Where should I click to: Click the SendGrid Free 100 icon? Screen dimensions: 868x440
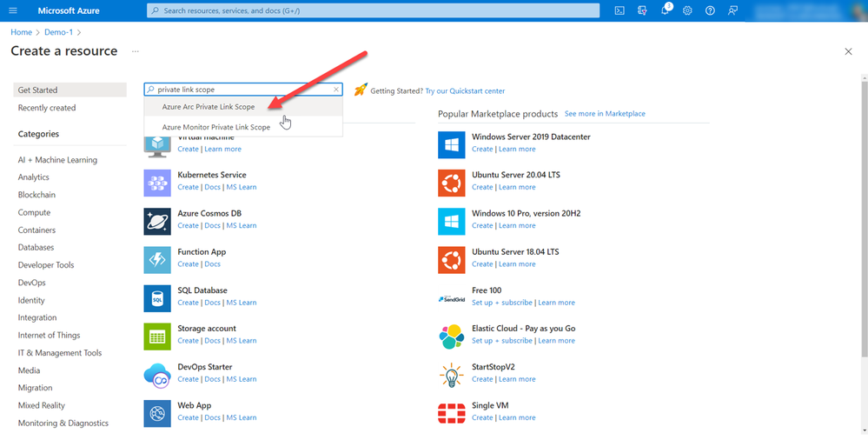452,298
